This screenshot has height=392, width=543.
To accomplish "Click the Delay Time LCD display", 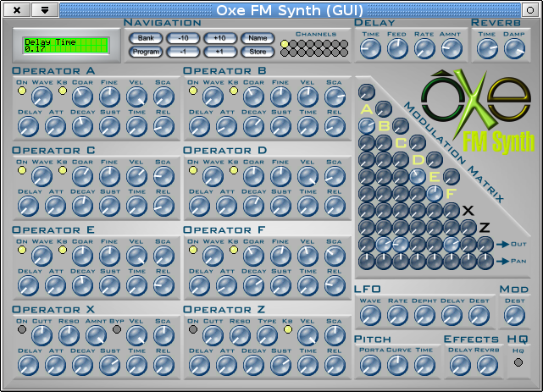I will click(x=66, y=46).
